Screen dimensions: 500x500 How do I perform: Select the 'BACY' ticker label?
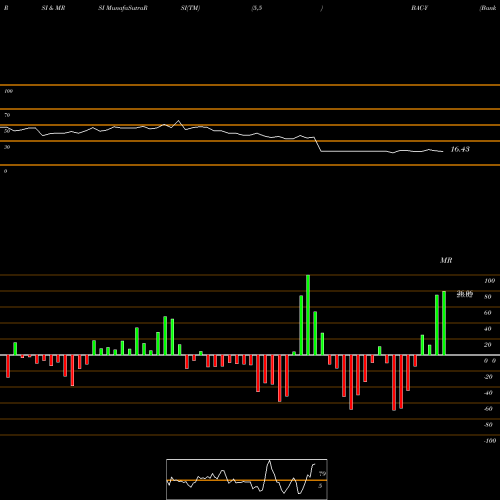(x=419, y=8)
